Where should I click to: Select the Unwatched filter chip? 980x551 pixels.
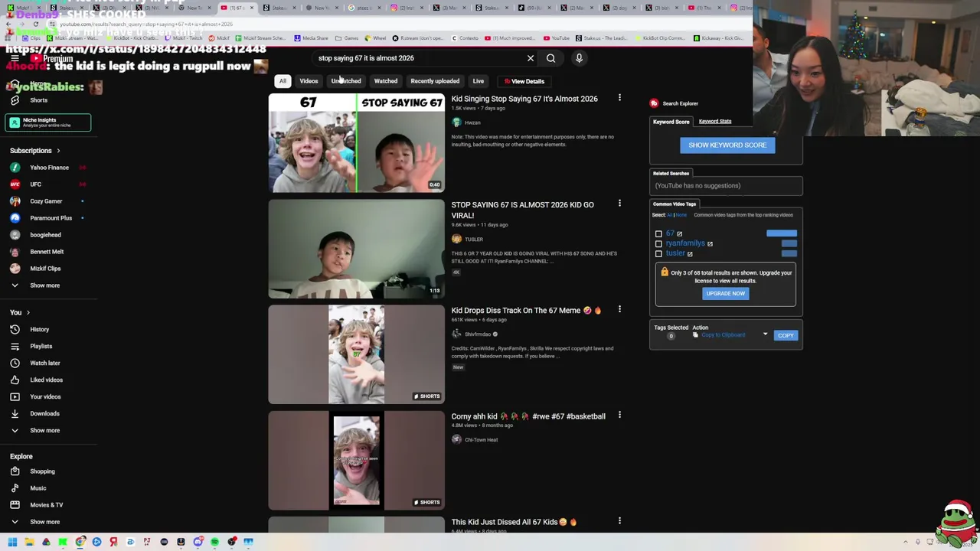[346, 81]
